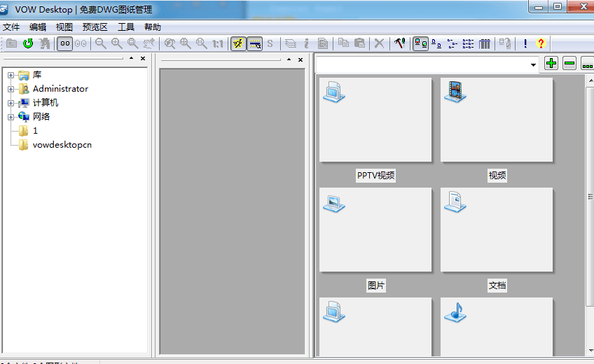
Task: Click the thumbnail pane scroll up arrow
Action: coord(590,80)
